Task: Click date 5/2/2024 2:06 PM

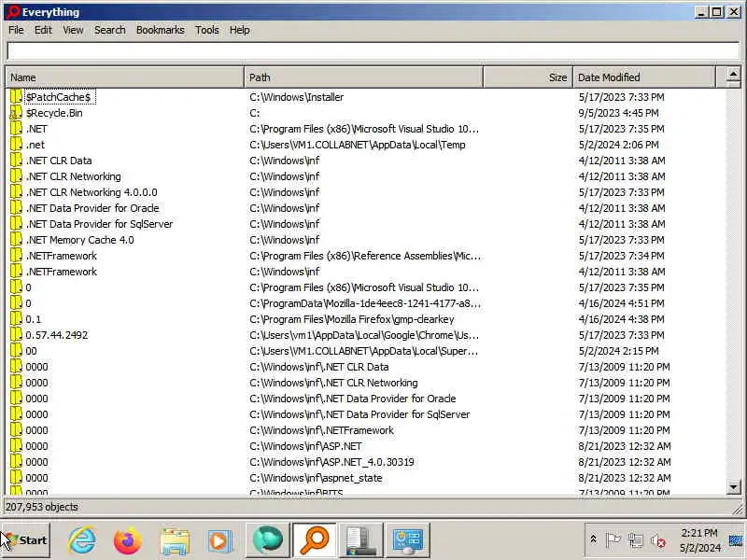Action: 619,145
